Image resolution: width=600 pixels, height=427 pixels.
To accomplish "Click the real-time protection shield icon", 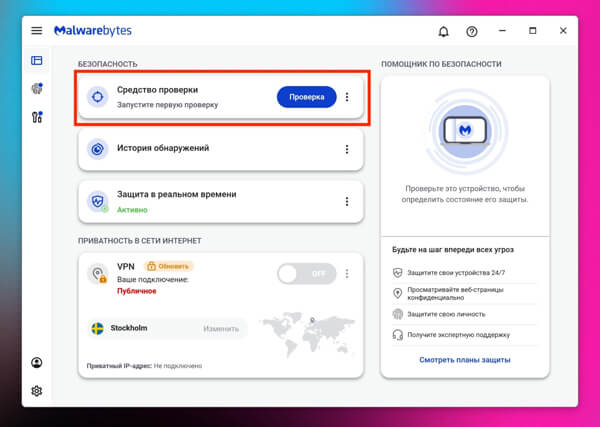I will tap(98, 202).
